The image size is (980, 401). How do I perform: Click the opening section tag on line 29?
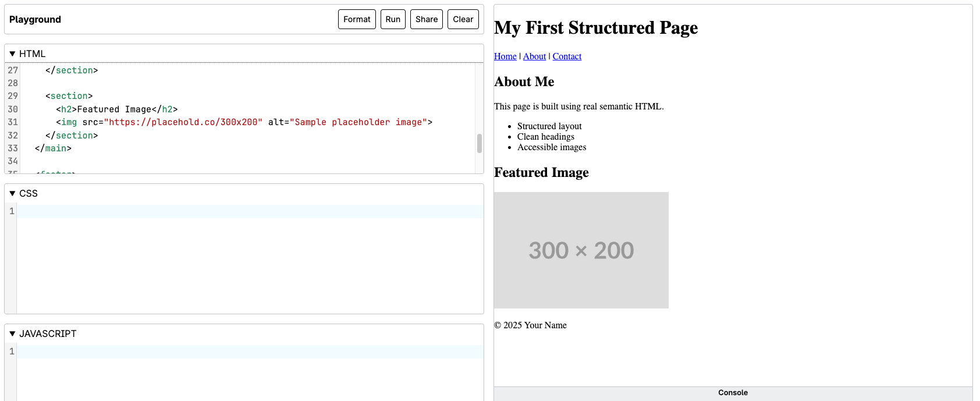point(69,96)
